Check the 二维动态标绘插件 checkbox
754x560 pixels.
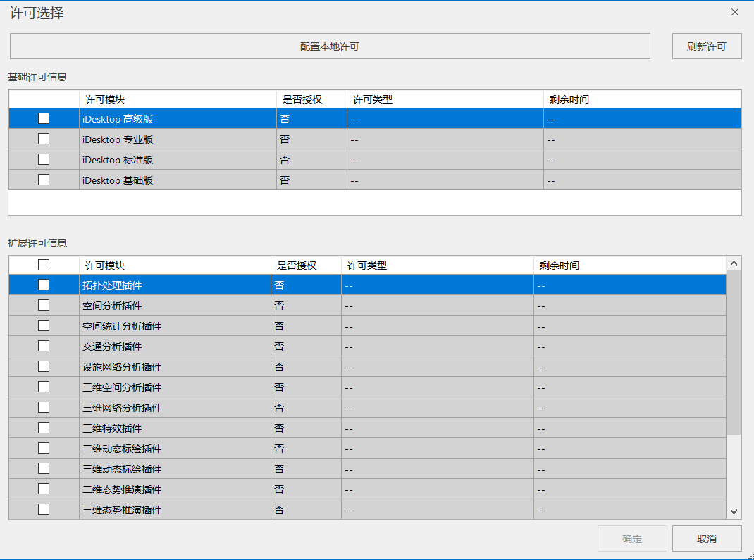44,448
